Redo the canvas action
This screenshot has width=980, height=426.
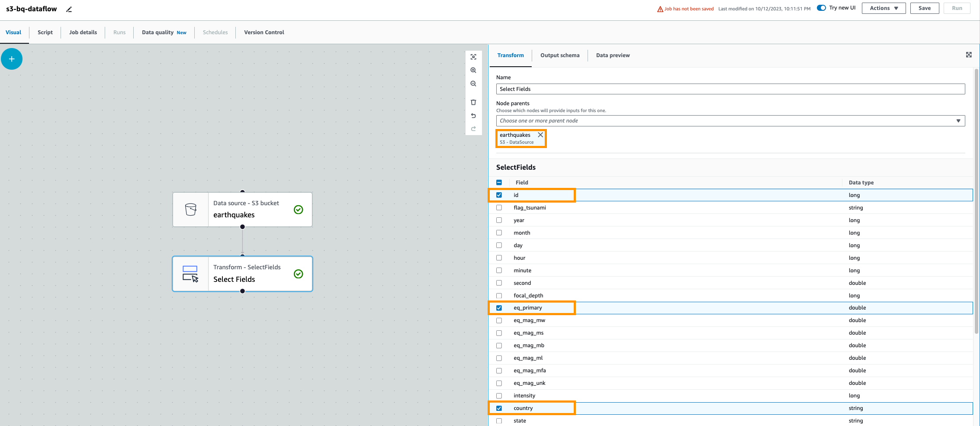pos(473,129)
